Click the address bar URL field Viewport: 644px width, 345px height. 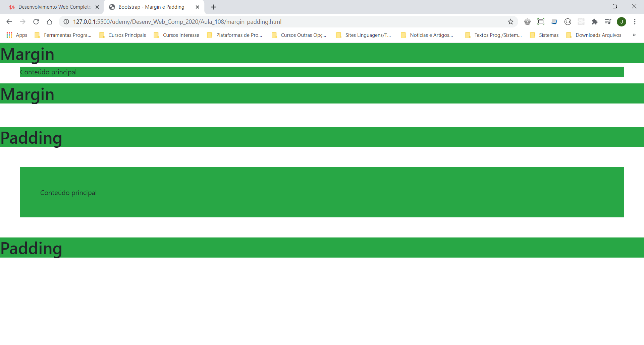coord(288,22)
